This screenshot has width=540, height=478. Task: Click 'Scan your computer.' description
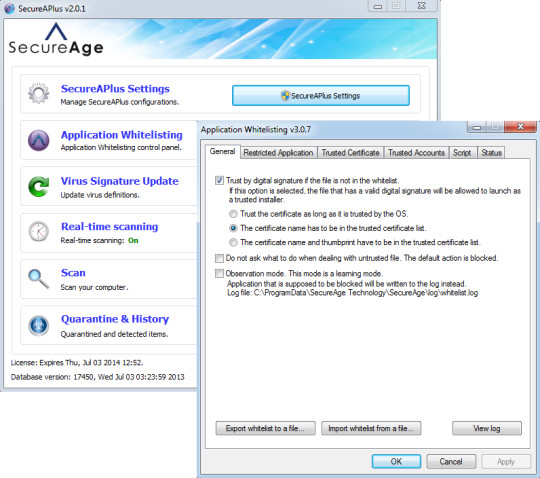coord(94,287)
